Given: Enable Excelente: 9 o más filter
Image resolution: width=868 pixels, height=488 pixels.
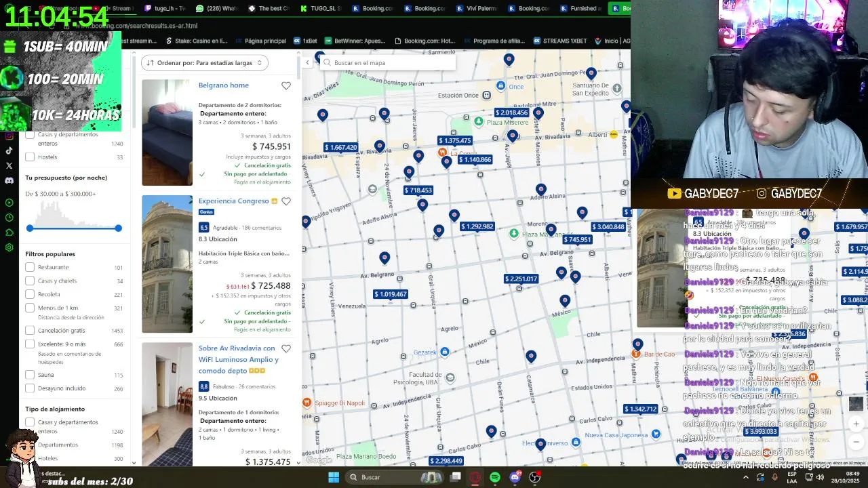Looking at the screenshot, I should [x=30, y=344].
